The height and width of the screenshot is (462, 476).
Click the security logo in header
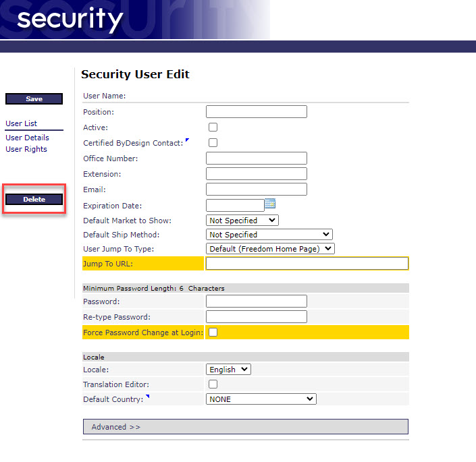pyautogui.click(x=70, y=20)
